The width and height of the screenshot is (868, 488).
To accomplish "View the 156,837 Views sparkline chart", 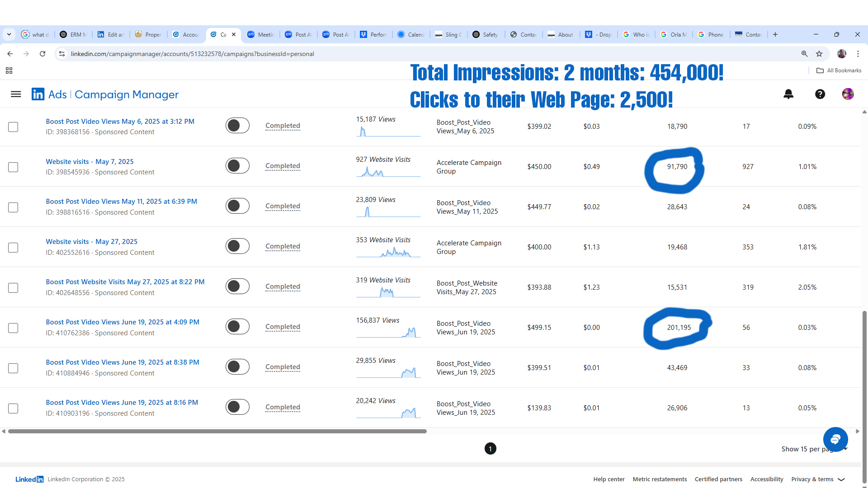I will pos(388,333).
